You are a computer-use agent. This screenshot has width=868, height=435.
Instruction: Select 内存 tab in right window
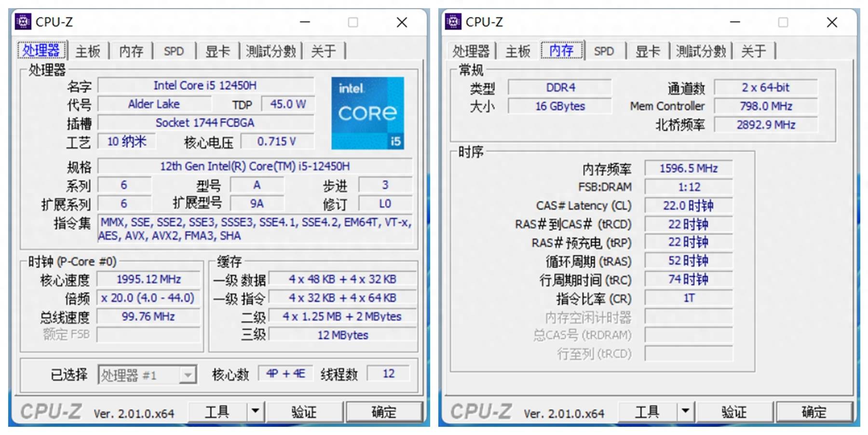click(x=562, y=50)
